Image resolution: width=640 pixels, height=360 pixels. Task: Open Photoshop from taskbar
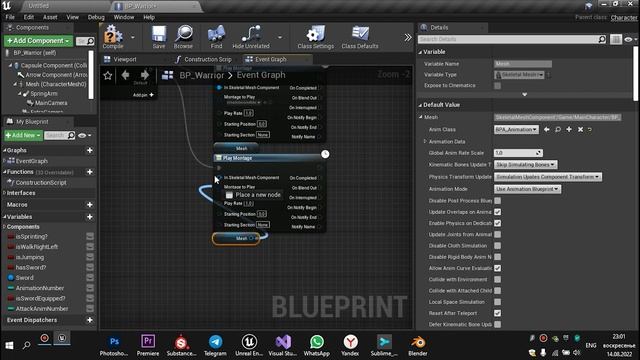pos(114,345)
